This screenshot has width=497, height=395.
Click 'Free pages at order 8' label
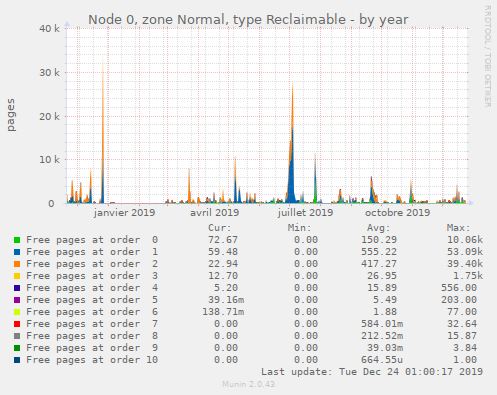[x=92, y=336]
